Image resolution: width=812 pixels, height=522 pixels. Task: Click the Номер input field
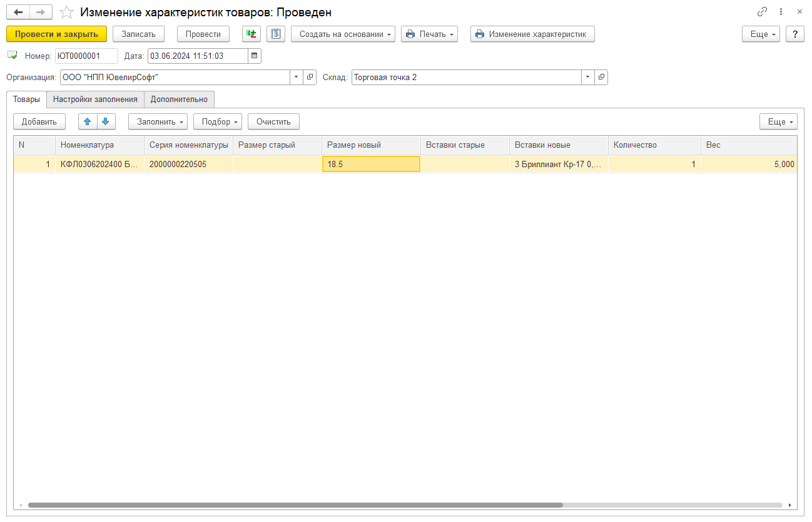[x=86, y=56]
